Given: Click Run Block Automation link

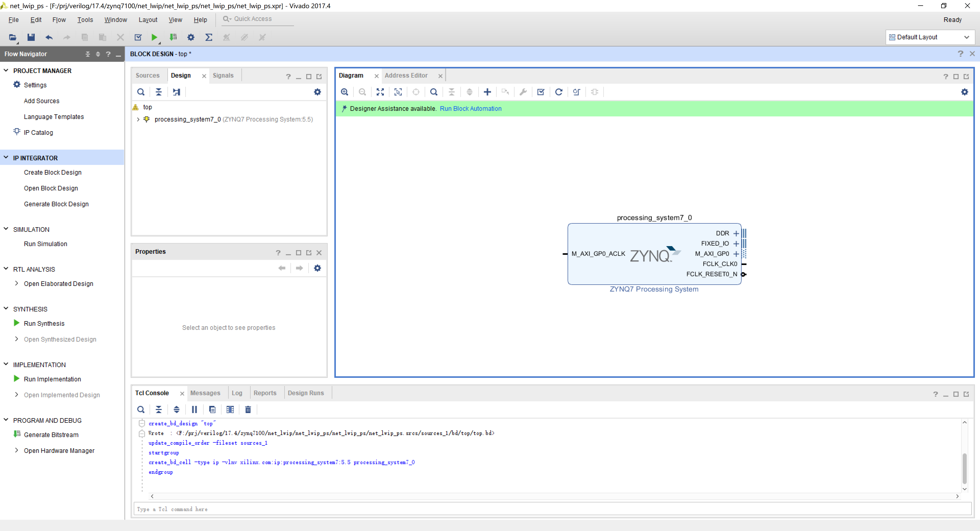Looking at the screenshot, I should coord(470,108).
